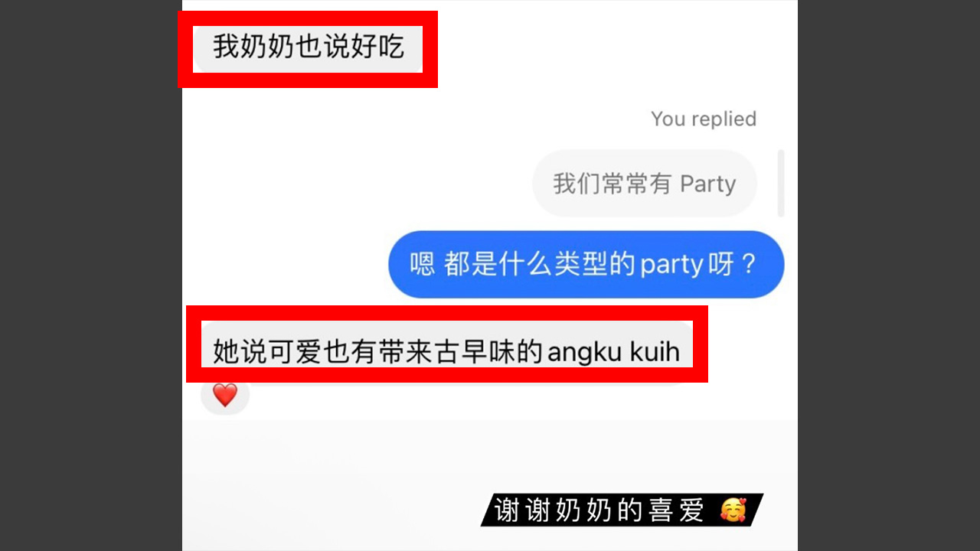The height and width of the screenshot is (551, 980).
Task: Tap the smiling hearts emoji in the caption
Action: pos(733,510)
